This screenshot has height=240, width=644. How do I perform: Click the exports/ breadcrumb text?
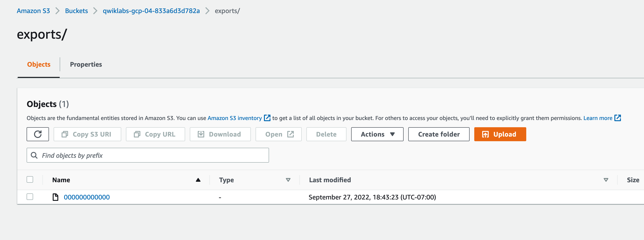click(x=227, y=11)
